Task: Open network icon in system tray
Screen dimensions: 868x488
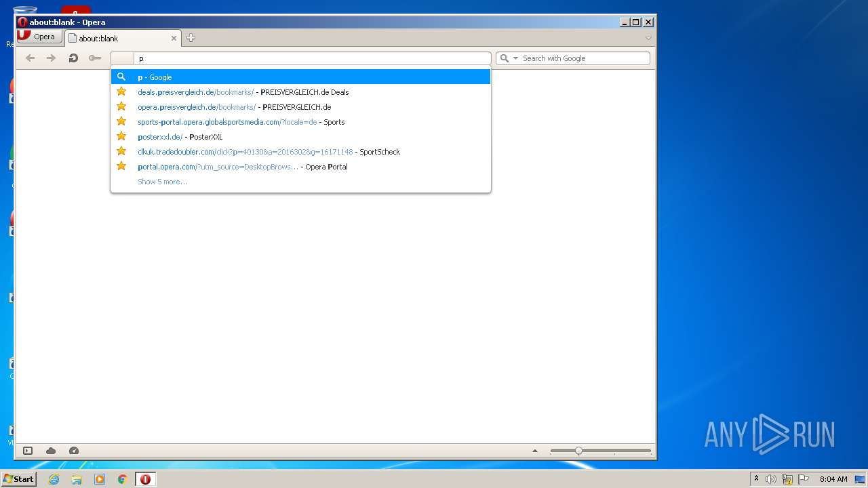Action: tap(787, 479)
